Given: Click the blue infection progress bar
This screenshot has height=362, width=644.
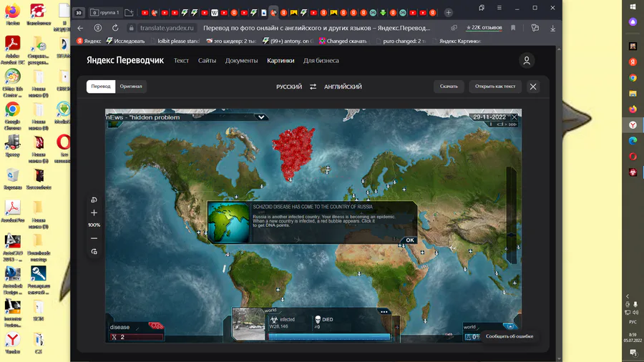Looking at the screenshot, I should tap(329, 336).
